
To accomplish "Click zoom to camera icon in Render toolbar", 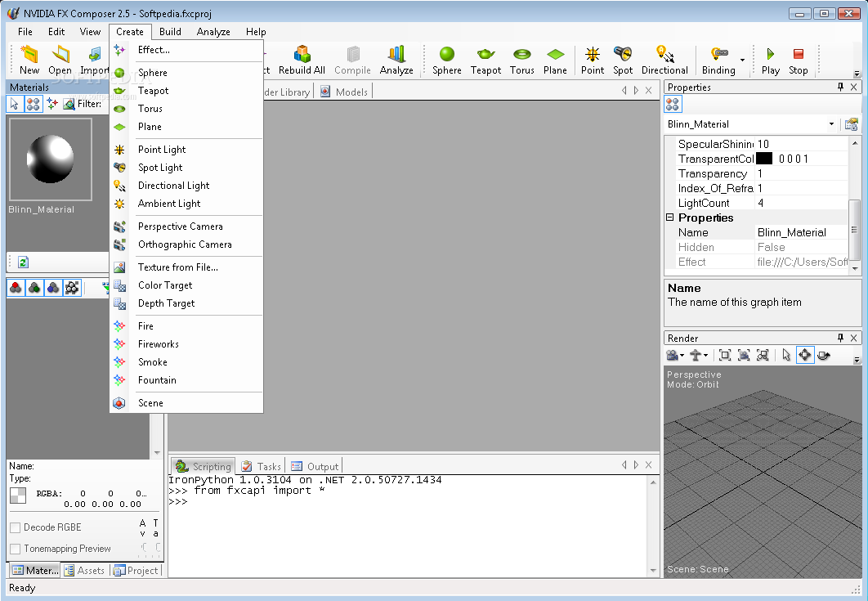I will pyautogui.click(x=744, y=355).
